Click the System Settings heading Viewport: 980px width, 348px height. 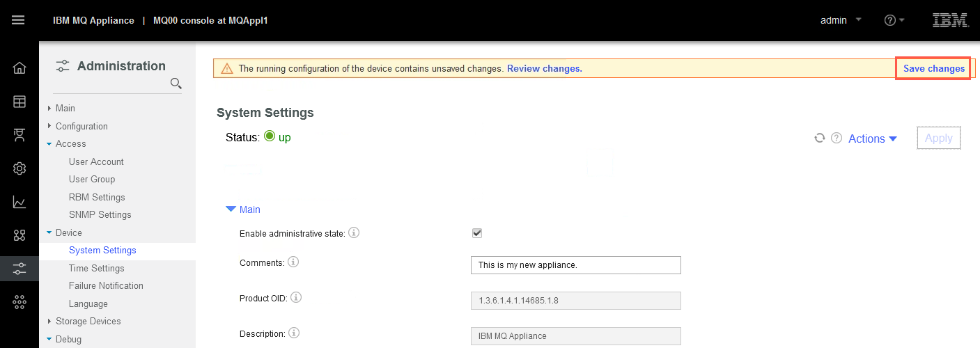coord(265,112)
